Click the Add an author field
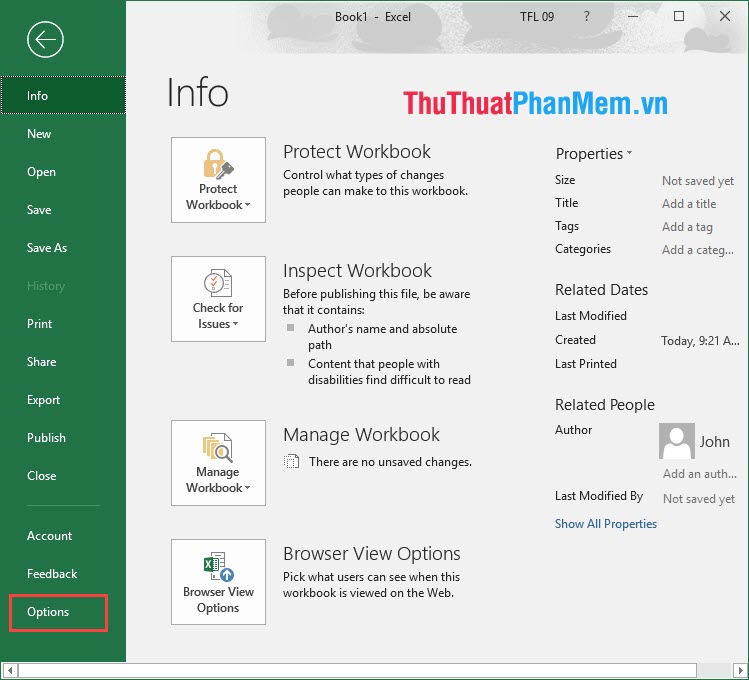 click(699, 474)
